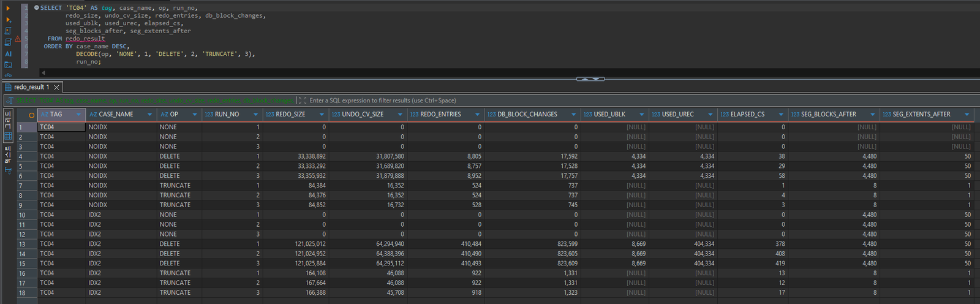The height and width of the screenshot is (304, 980).
Task: Open the CASE_NAME column dropdown arrow
Action: (149, 115)
